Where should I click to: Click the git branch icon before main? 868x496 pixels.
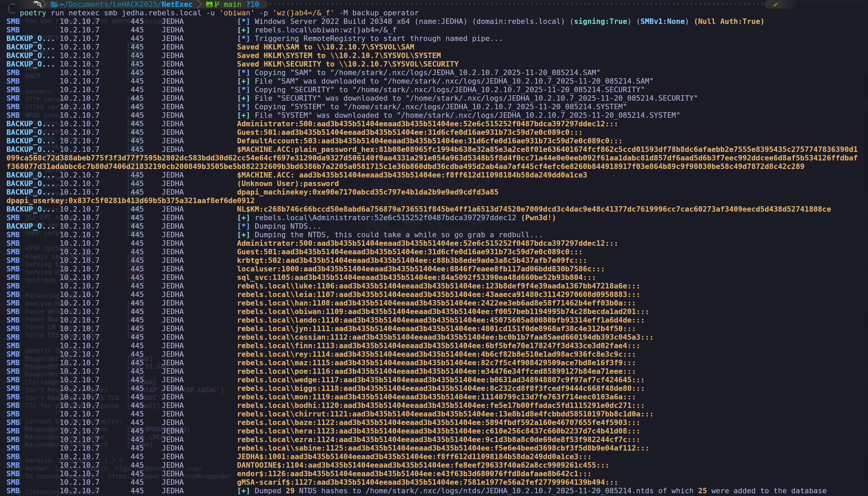[217, 4]
